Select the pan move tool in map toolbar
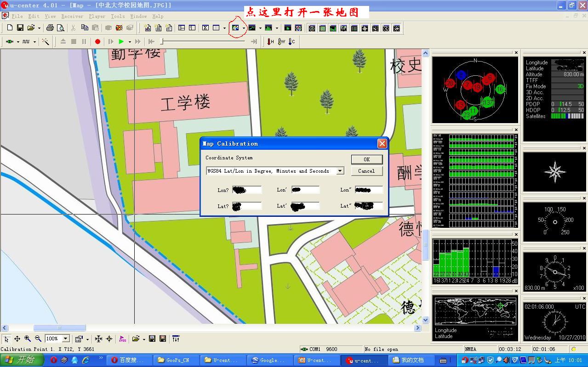588x367 pixels. (17, 339)
